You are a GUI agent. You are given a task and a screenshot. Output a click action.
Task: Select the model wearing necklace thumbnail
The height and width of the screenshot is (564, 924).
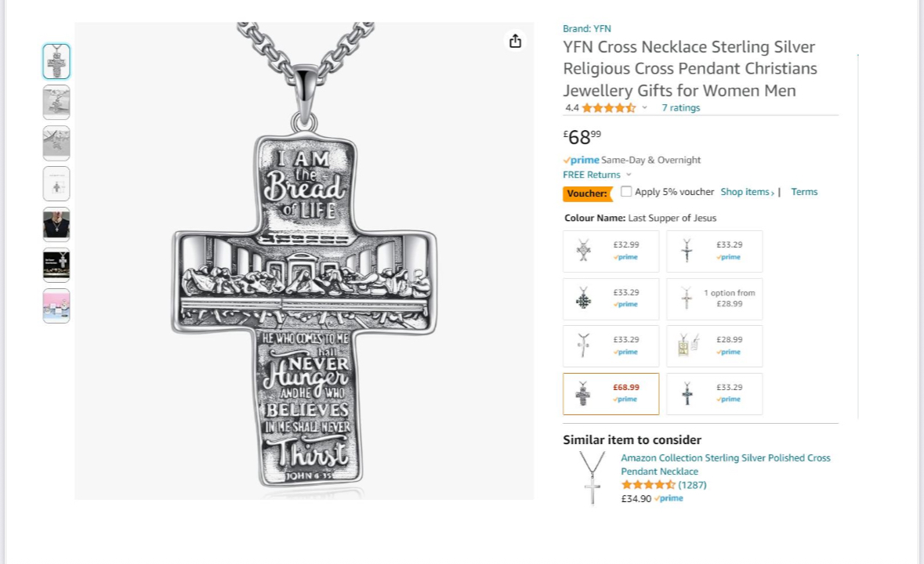(56, 225)
